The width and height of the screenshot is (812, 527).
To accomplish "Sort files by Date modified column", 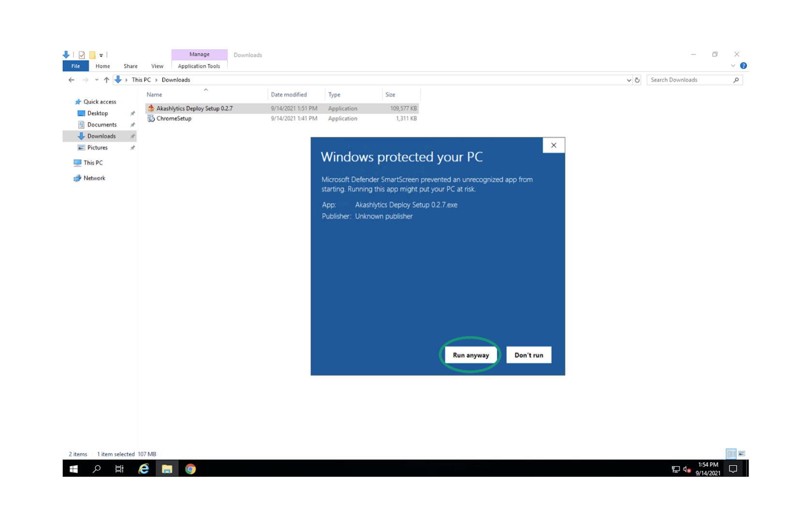I will (296, 95).
